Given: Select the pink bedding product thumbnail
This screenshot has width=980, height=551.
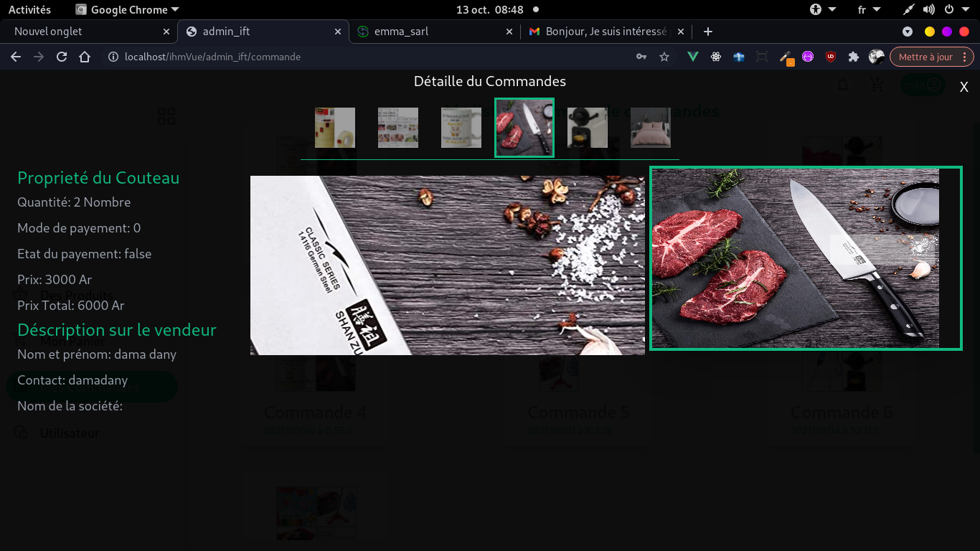Looking at the screenshot, I should [x=651, y=128].
